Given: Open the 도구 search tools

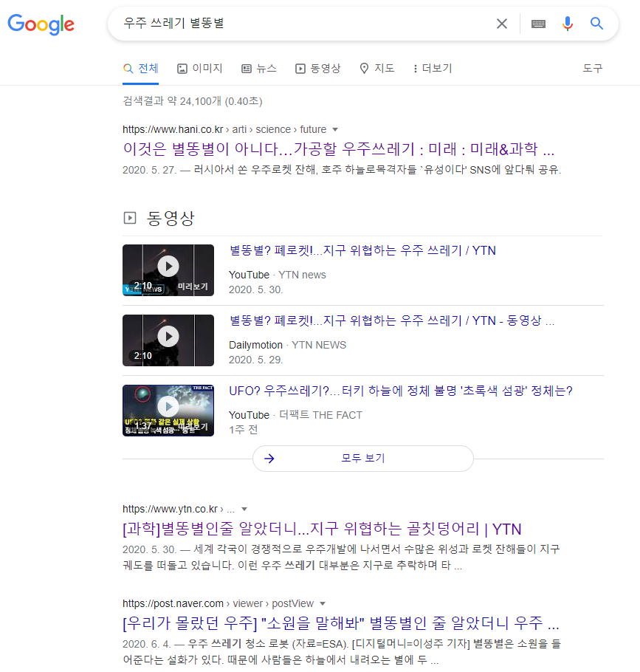Looking at the screenshot, I should click(x=592, y=68).
